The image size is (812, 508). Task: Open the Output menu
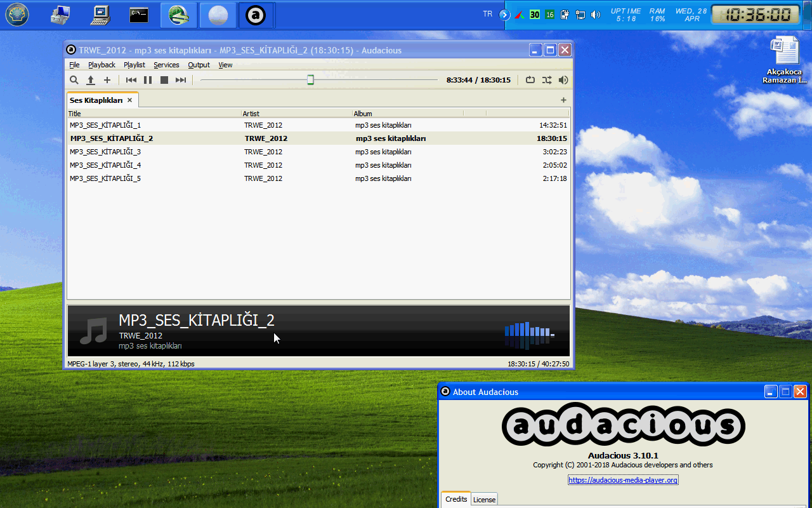click(199, 65)
